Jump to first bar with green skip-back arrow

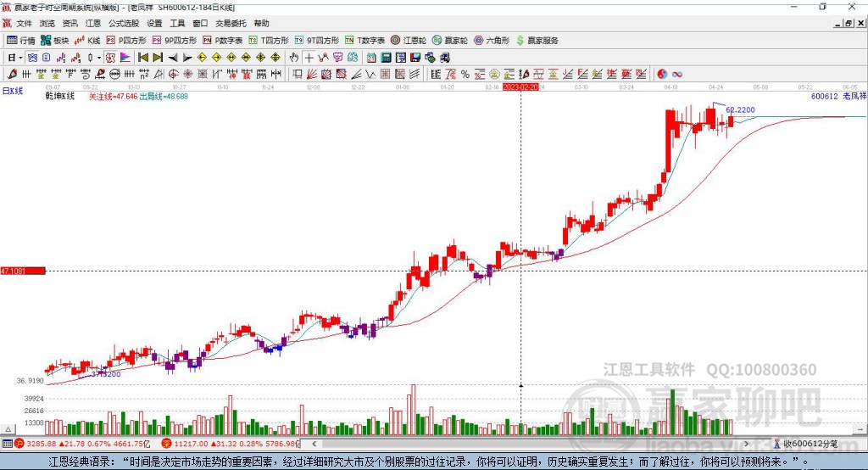point(142,58)
